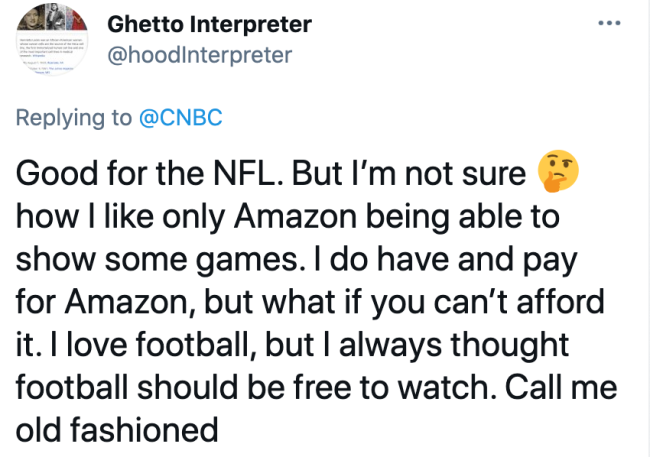Click "old fashioned" on the last line
The height and width of the screenshot is (457, 650).
[x=118, y=430]
